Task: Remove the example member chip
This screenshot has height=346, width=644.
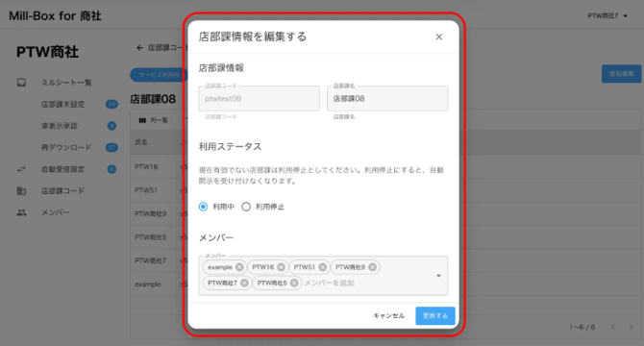Action: pos(239,267)
